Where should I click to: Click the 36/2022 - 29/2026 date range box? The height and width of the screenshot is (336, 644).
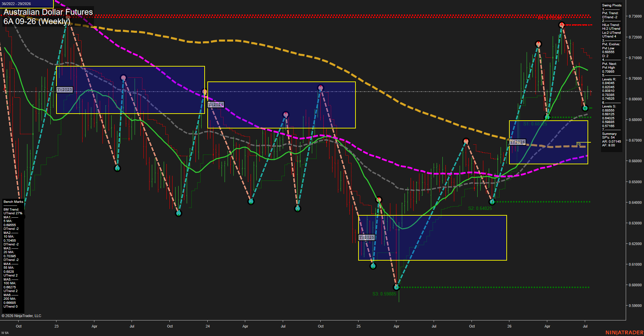click(x=26, y=4)
